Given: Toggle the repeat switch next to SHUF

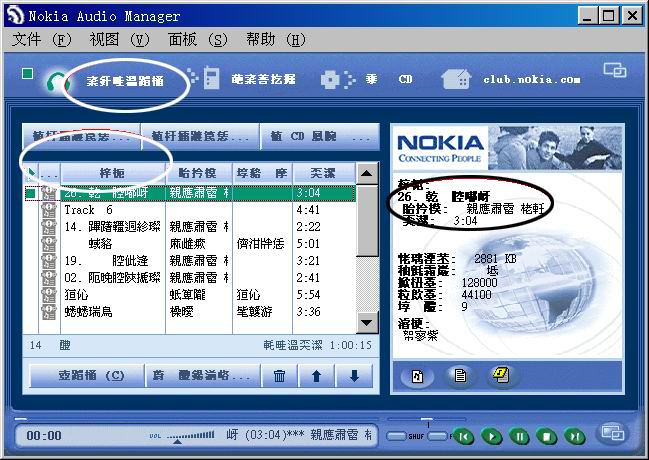Looking at the screenshot, I should click(x=437, y=436).
